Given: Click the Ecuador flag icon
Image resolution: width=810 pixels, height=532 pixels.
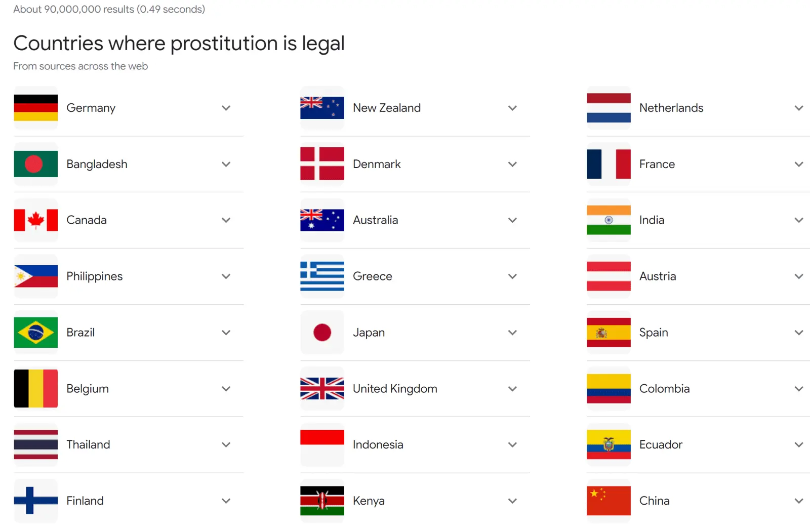Looking at the screenshot, I should [x=609, y=444].
